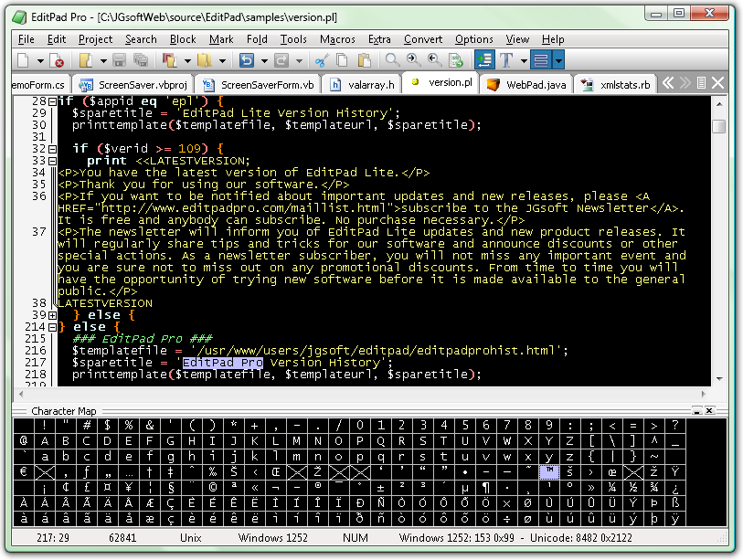Toggle the blue text layout button
Screen dimensions: 743x560
[x=541, y=60]
